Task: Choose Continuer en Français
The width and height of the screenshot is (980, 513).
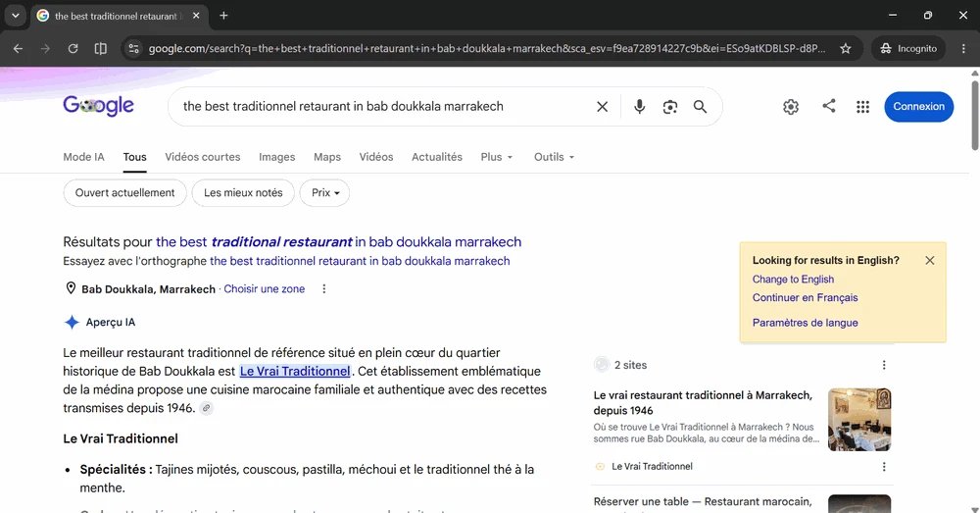Action: click(x=805, y=298)
